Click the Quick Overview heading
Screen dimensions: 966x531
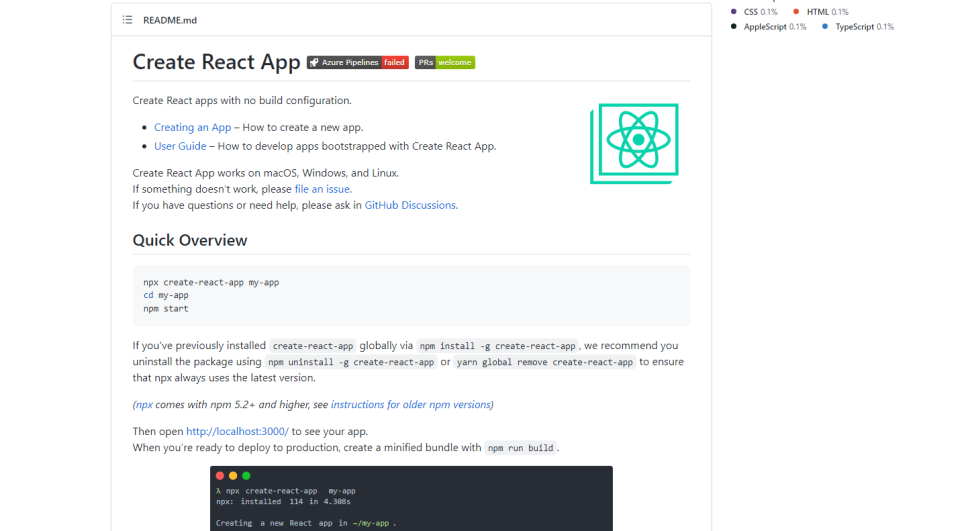(x=190, y=240)
